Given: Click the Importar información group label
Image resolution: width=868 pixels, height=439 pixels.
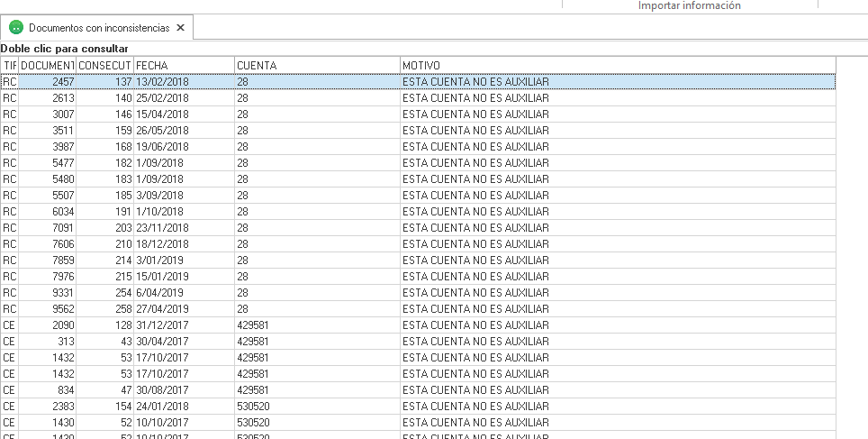Looking at the screenshot, I should (689, 5).
